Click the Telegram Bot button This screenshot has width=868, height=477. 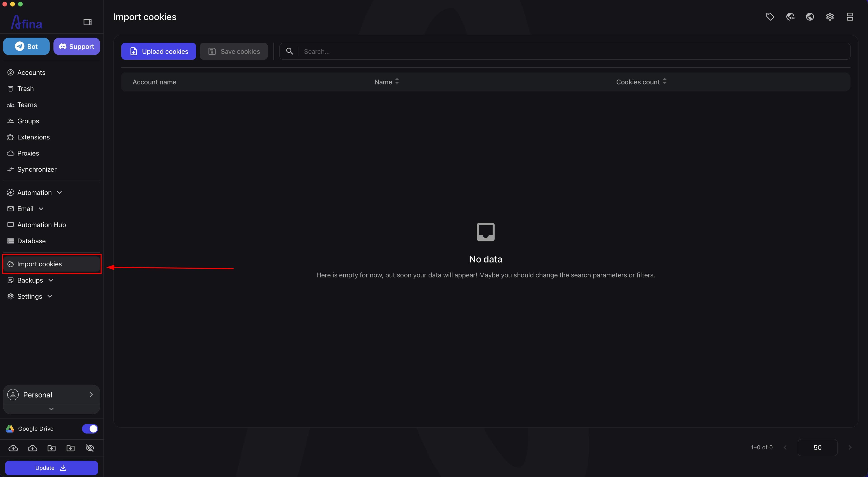[x=26, y=47]
